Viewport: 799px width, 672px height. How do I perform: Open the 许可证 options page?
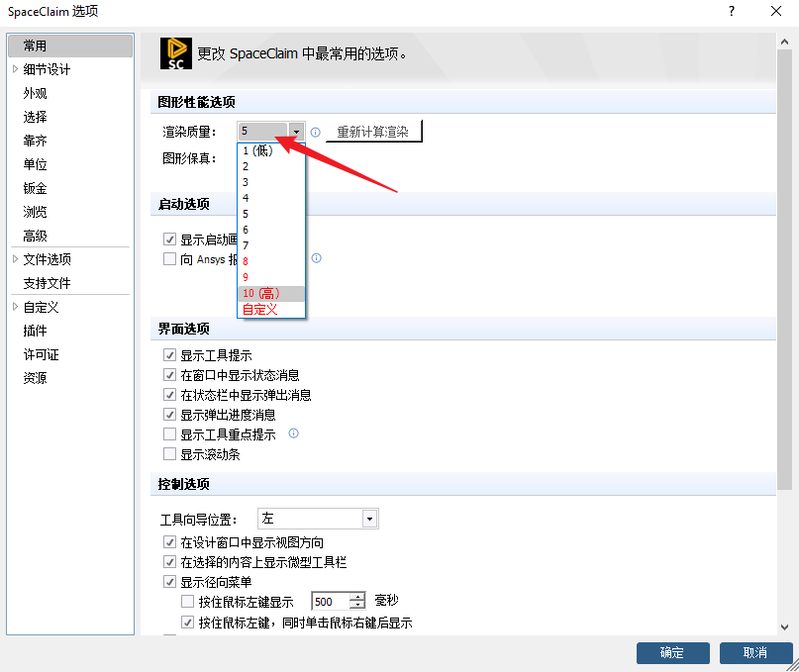(41, 354)
